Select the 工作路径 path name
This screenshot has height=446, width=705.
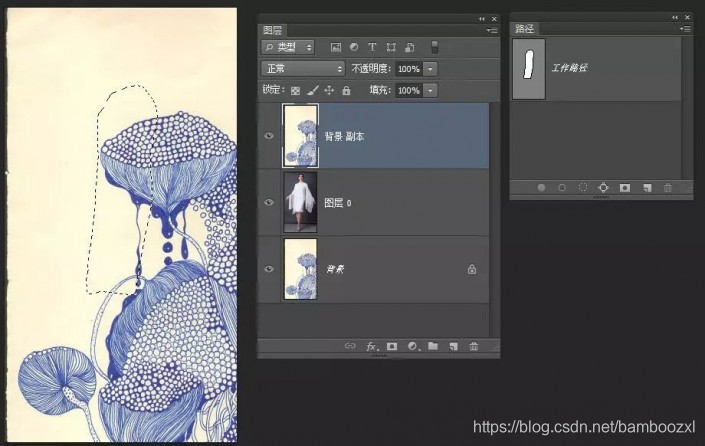569,68
